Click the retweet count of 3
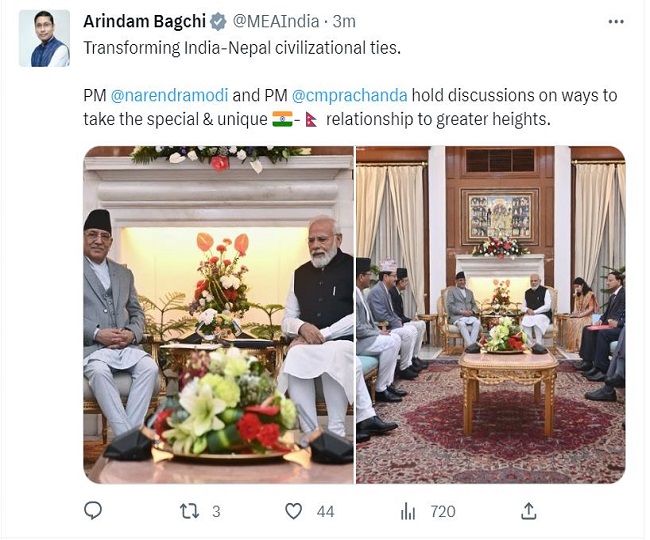 216,511
